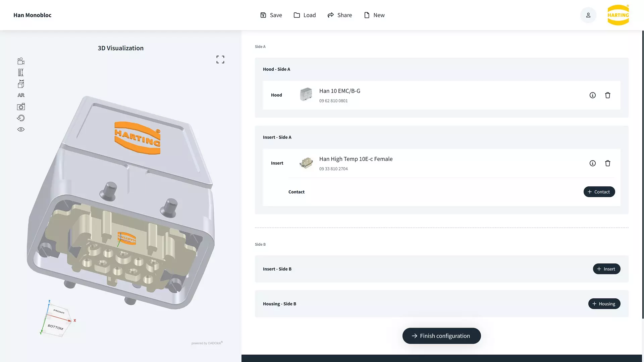Viewport: 644px width, 362px height.
Task: Select the insert part number 09 33 810 2704
Action: click(x=333, y=169)
